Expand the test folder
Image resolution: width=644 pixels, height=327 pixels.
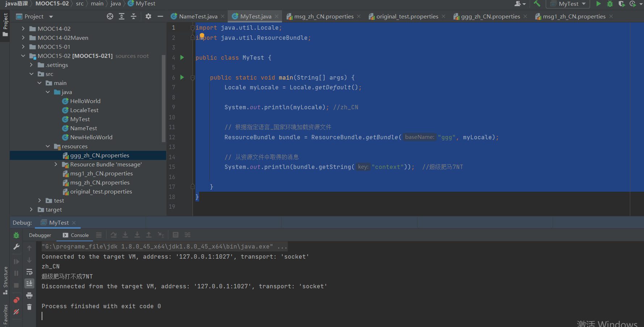point(39,200)
